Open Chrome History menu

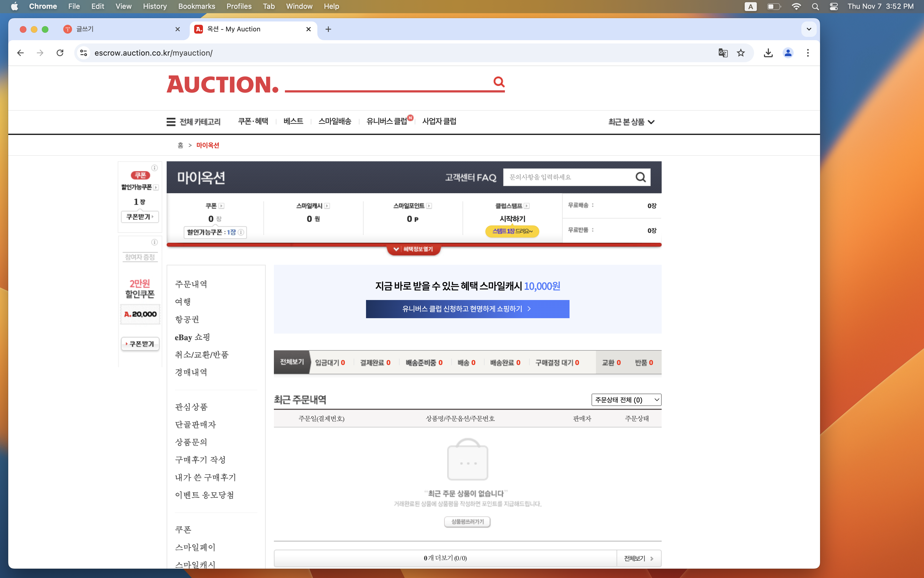(155, 7)
